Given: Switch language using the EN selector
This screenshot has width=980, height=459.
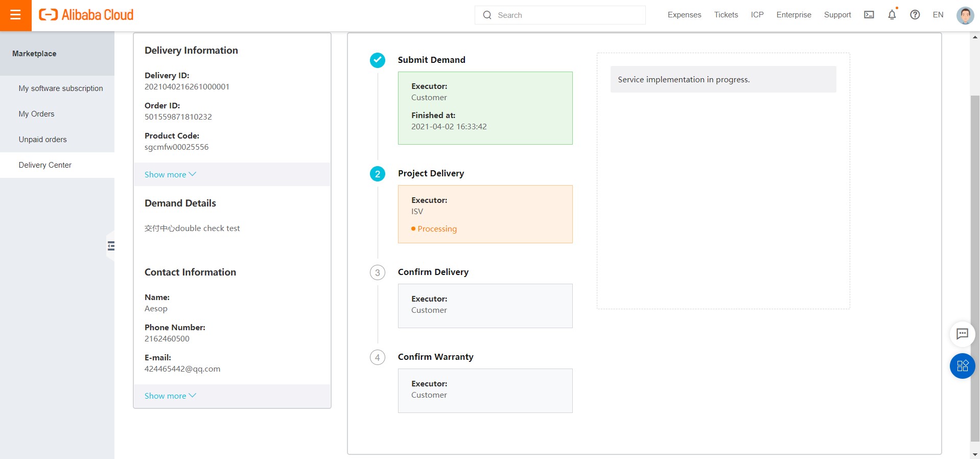Looking at the screenshot, I should (x=938, y=15).
